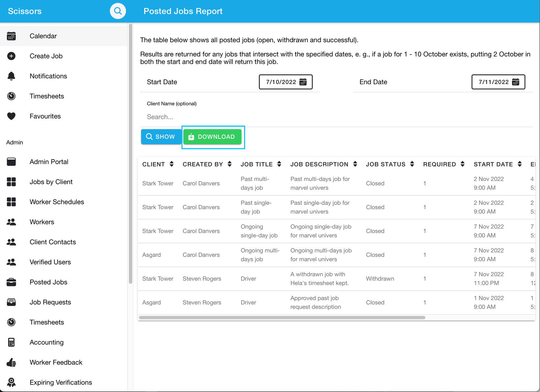Open Expiring Verifications link
Screen dimensions: 540x392
[64, 382]
